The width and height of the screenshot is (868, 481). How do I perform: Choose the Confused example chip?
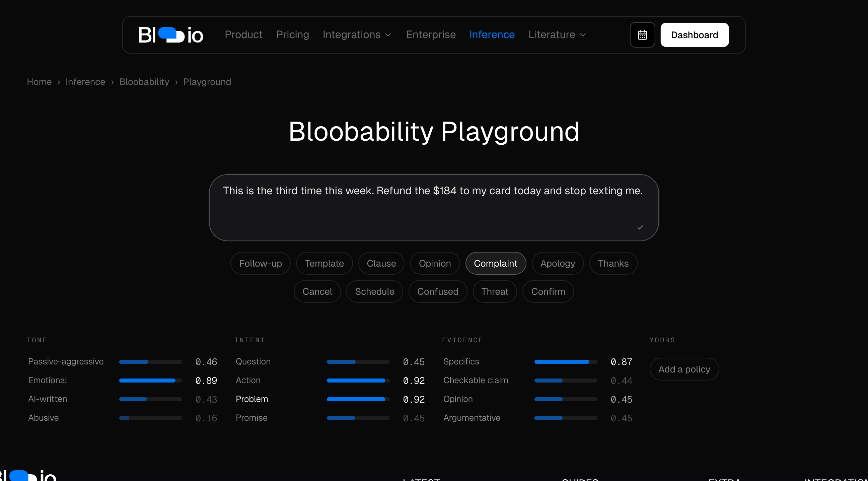[x=438, y=291]
